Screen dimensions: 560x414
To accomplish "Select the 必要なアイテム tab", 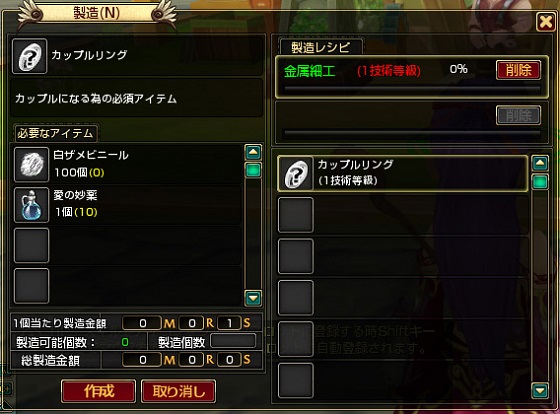I will click(x=55, y=133).
